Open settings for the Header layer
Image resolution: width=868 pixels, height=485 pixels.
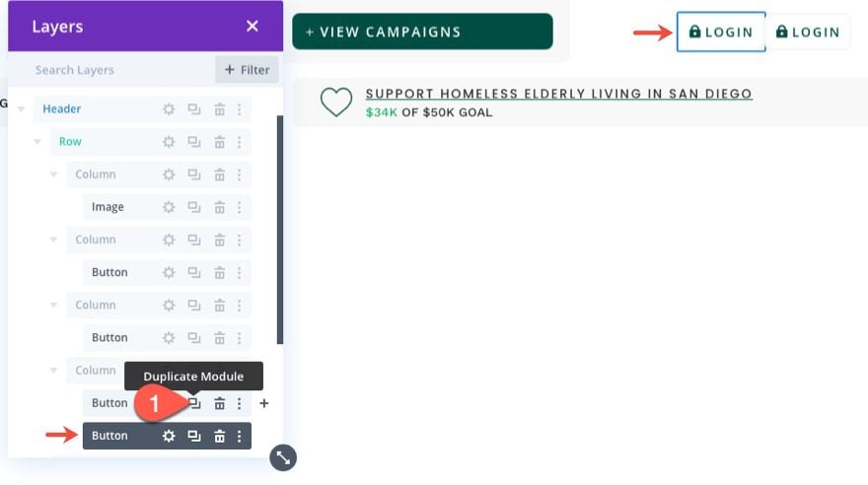[x=169, y=109]
